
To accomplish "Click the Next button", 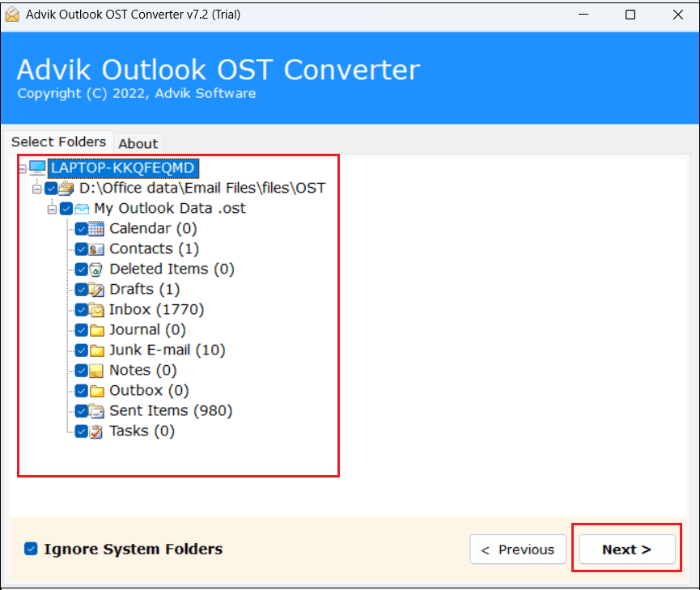I will pyautogui.click(x=627, y=550).
